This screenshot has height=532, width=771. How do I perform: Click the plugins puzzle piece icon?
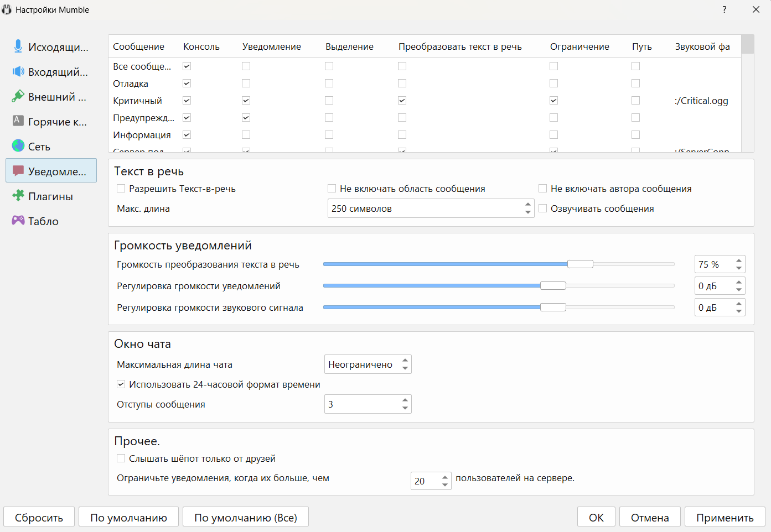(18, 196)
